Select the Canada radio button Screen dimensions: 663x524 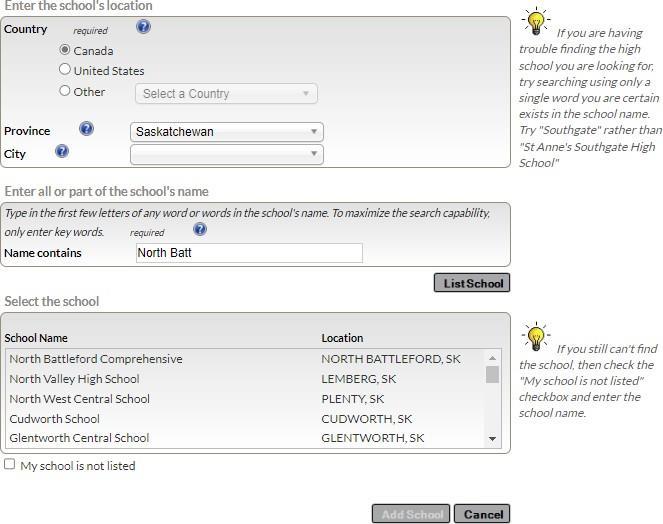[65, 49]
